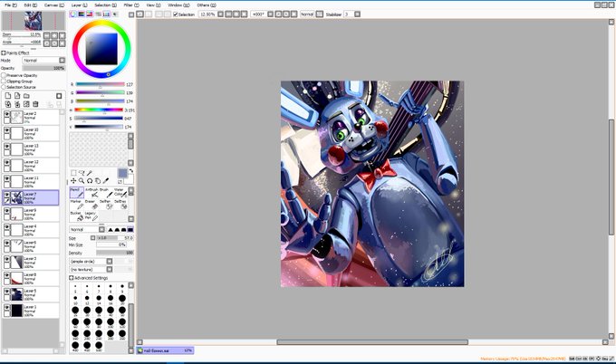
Task: Select Layer 9 in layer list
Action: click(31, 214)
